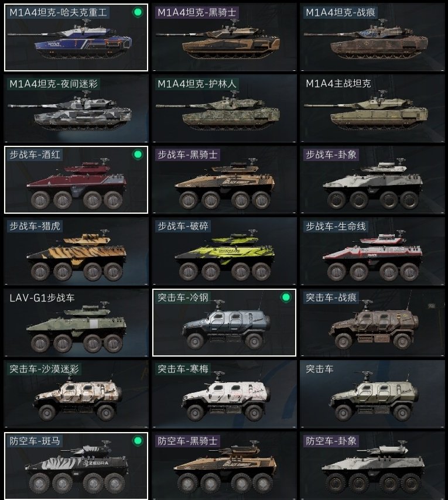The width and height of the screenshot is (448, 500).
Task: Pick the tiger-striped 步战车-猎虎 skin
Action: pyautogui.click(x=76, y=251)
